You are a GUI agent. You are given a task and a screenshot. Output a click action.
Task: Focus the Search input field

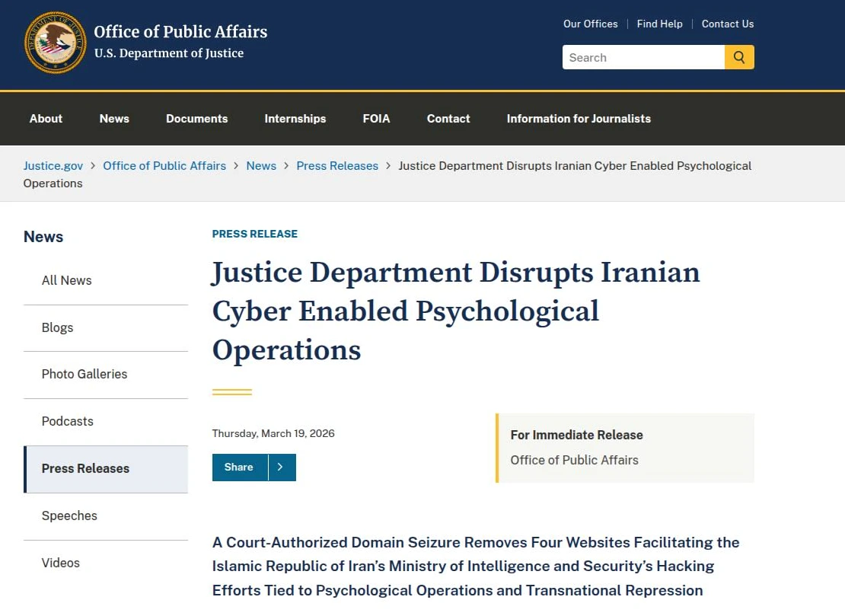[x=643, y=57]
